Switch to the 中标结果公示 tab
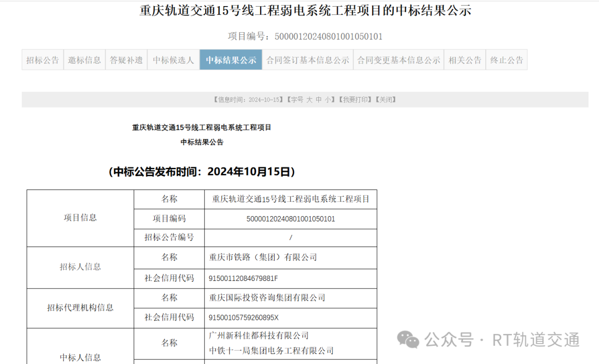The width and height of the screenshot is (599, 364). click(231, 59)
